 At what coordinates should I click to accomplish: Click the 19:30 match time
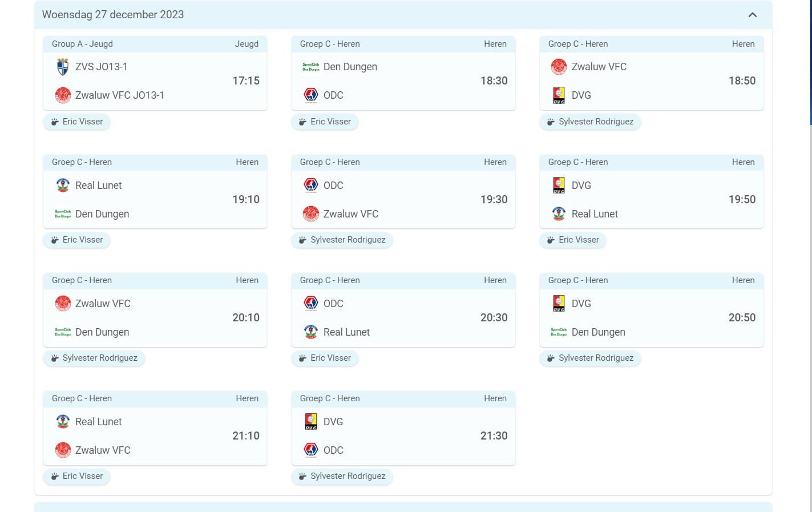(494, 199)
